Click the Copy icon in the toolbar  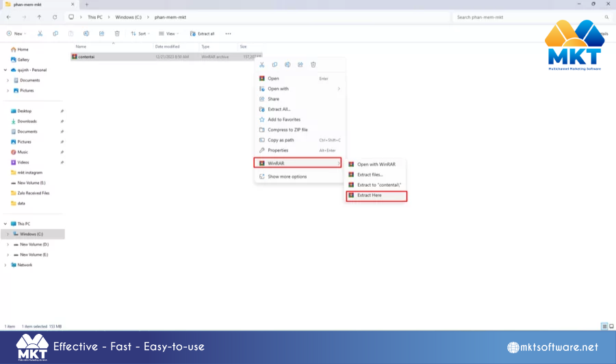coord(55,34)
